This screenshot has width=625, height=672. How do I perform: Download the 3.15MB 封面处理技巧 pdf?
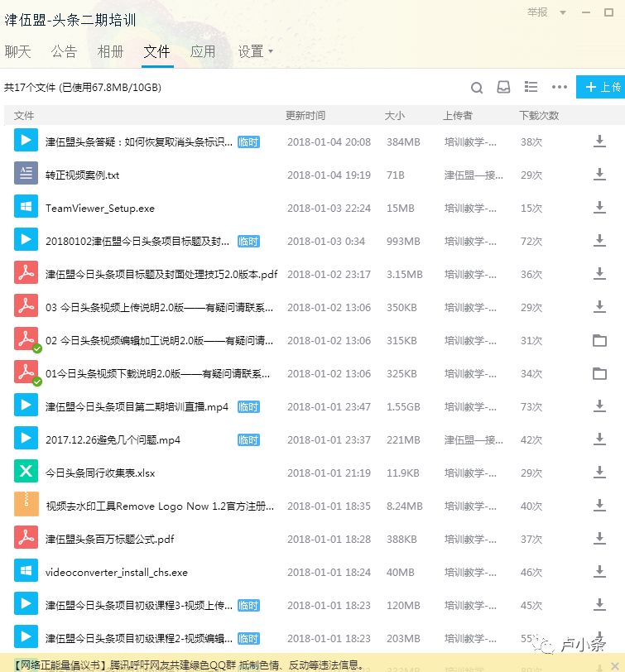tap(599, 274)
